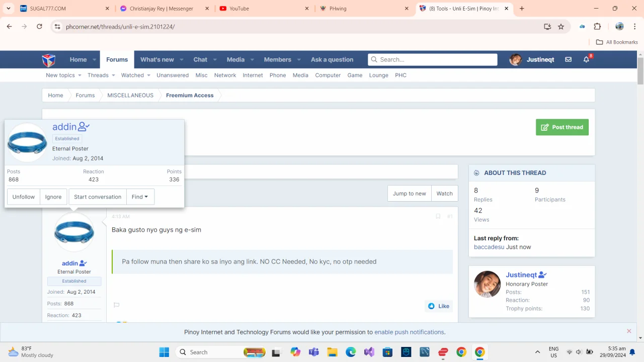Open File Explorer from the taskbar

click(x=332, y=352)
